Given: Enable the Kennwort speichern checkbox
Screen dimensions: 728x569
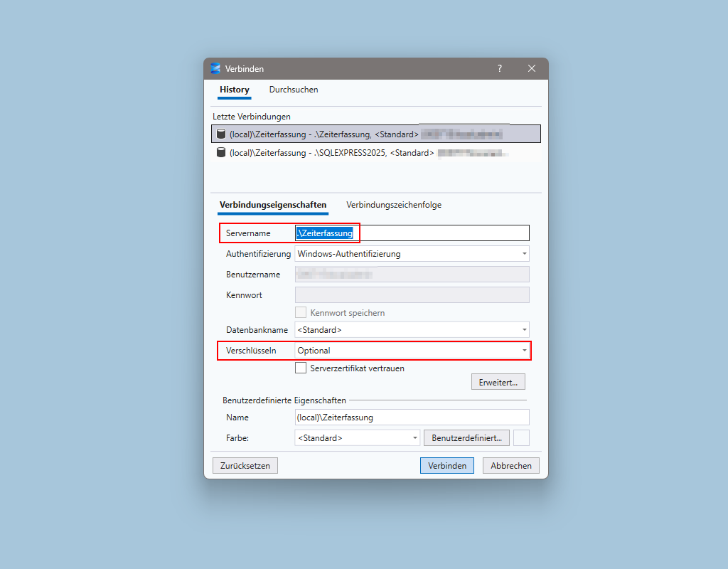Looking at the screenshot, I should (300, 312).
